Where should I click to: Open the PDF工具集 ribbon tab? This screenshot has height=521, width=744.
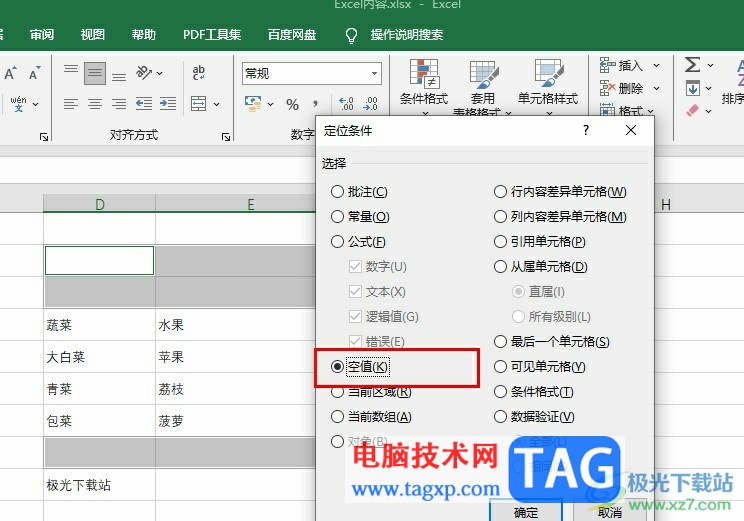tap(212, 35)
